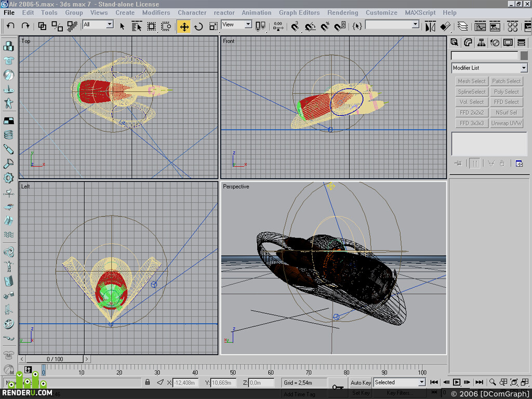The width and height of the screenshot is (532, 399).
Task: Open the Graph Editors menu
Action: point(299,12)
